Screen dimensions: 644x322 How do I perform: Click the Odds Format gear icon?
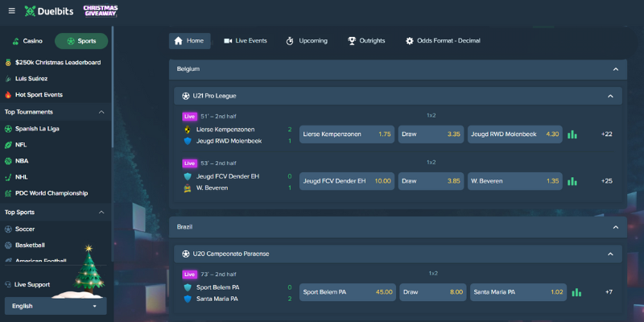pyautogui.click(x=410, y=41)
